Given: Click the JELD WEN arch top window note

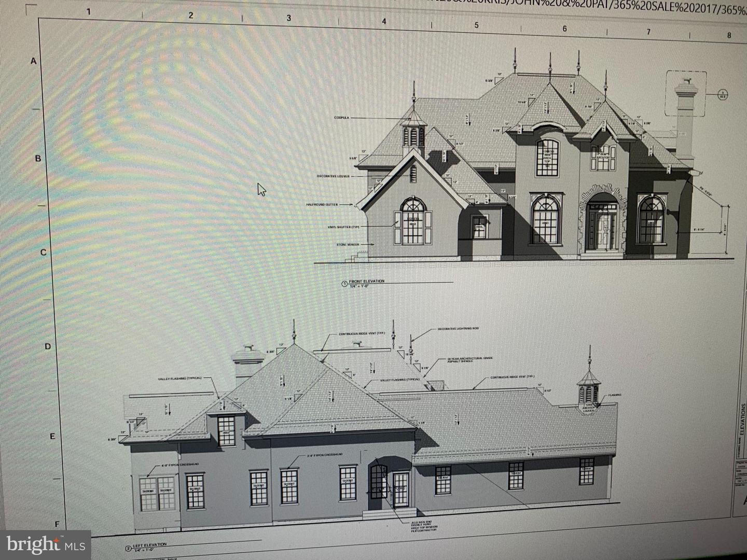Looking at the screenshot, I should (x=424, y=526).
